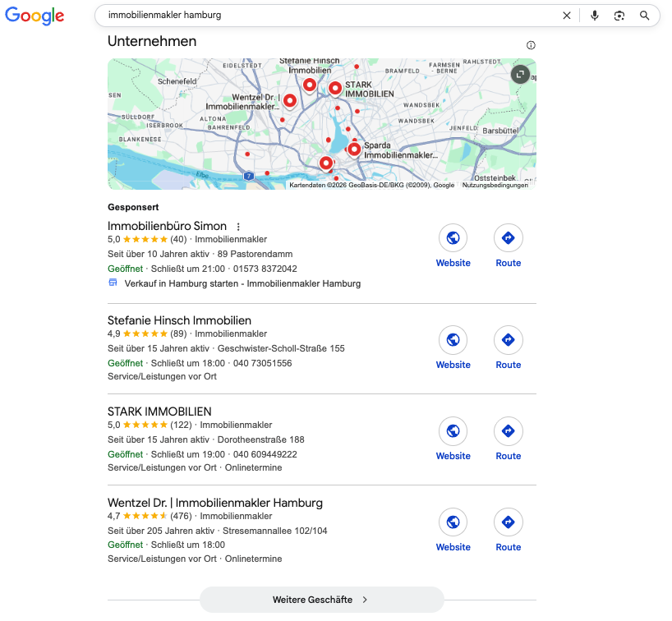The width and height of the screenshot is (672, 621).
Task: Click the Google logo
Action: tap(35, 16)
